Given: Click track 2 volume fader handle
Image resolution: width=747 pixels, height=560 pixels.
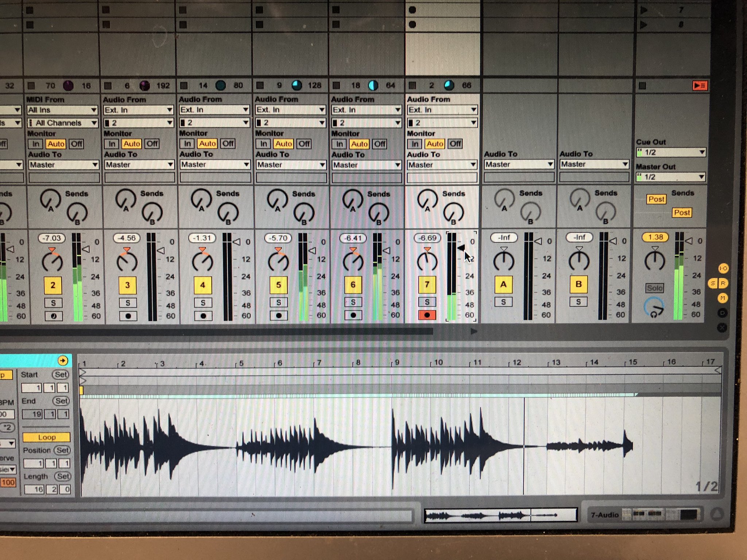Looking at the screenshot, I should pos(86,249).
